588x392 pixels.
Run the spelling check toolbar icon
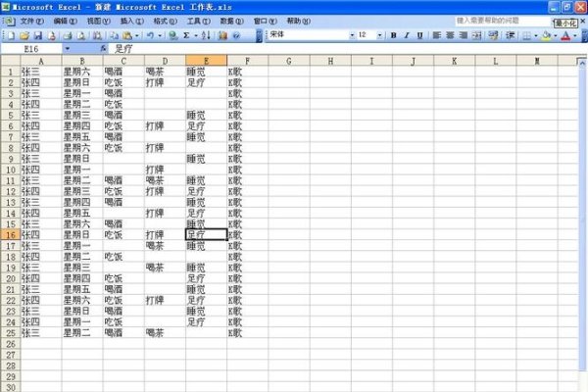coord(97,35)
